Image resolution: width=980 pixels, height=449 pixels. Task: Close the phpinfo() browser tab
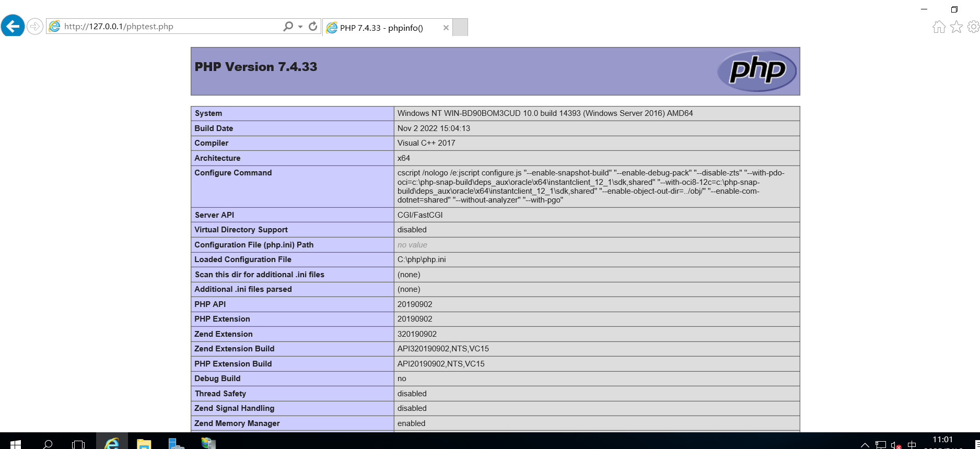click(446, 28)
